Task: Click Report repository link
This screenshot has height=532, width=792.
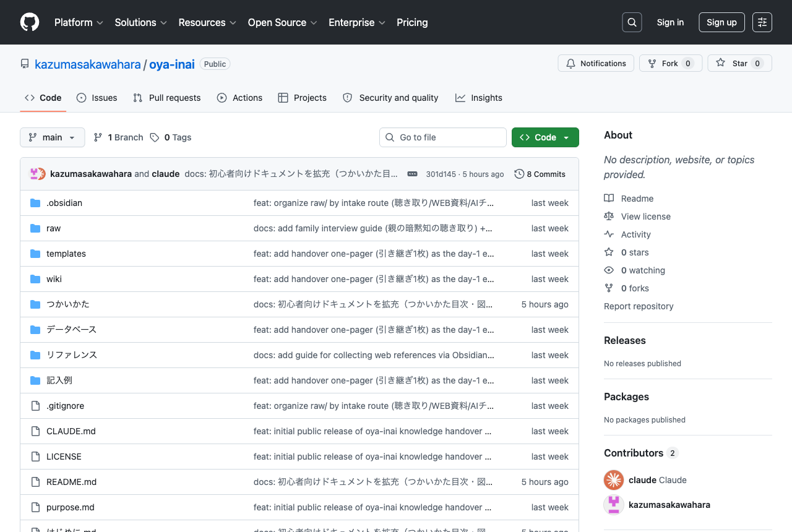Action: (x=639, y=306)
